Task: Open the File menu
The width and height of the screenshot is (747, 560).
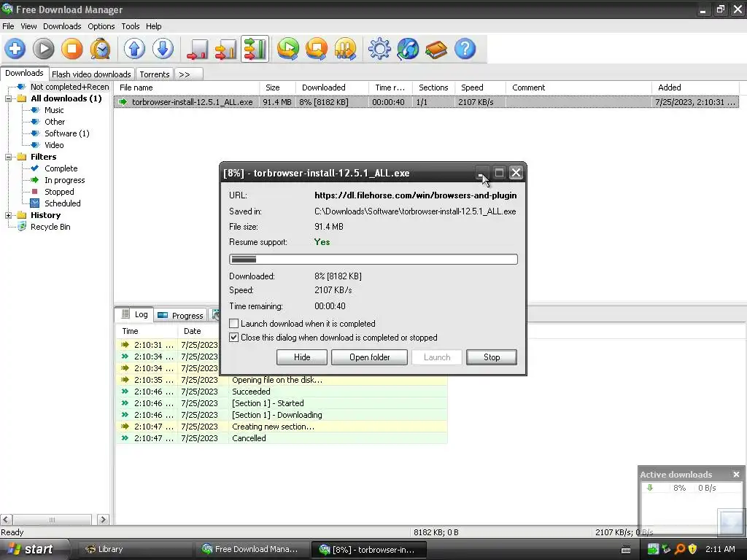Action: (8, 26)
